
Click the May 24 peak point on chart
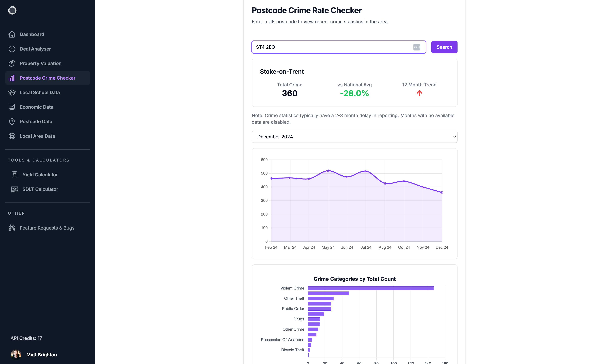point(328,171)
